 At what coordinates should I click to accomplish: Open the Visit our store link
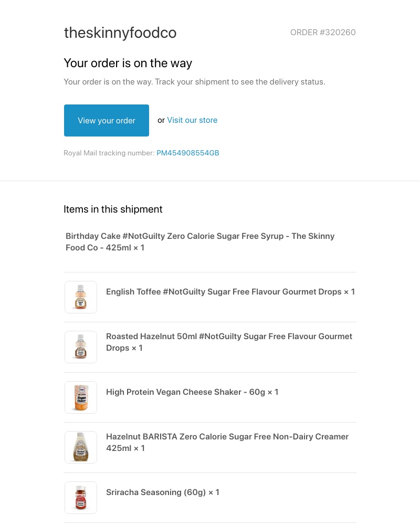192,120
